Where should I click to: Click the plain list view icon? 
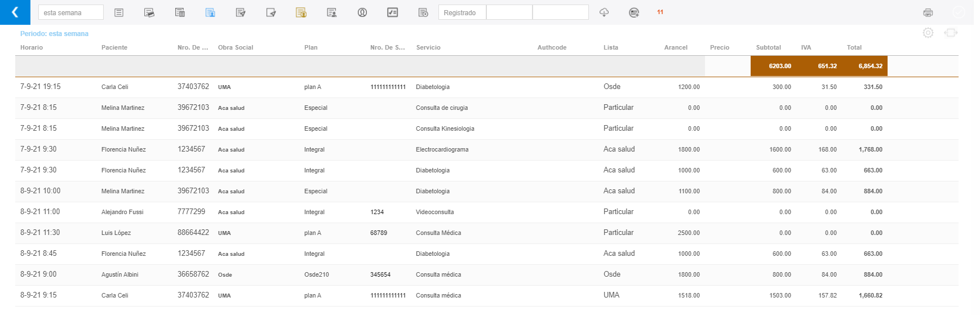(x=119, y=12)
